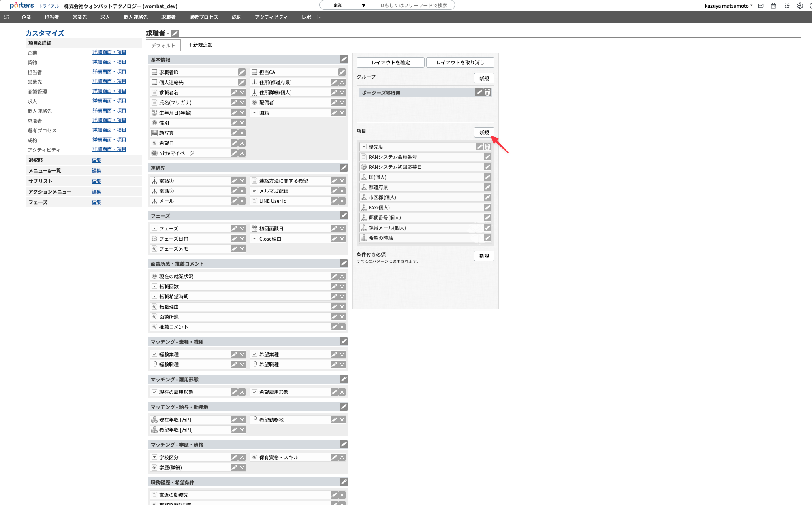Edit the 顔写真 field

click(234, 133)
